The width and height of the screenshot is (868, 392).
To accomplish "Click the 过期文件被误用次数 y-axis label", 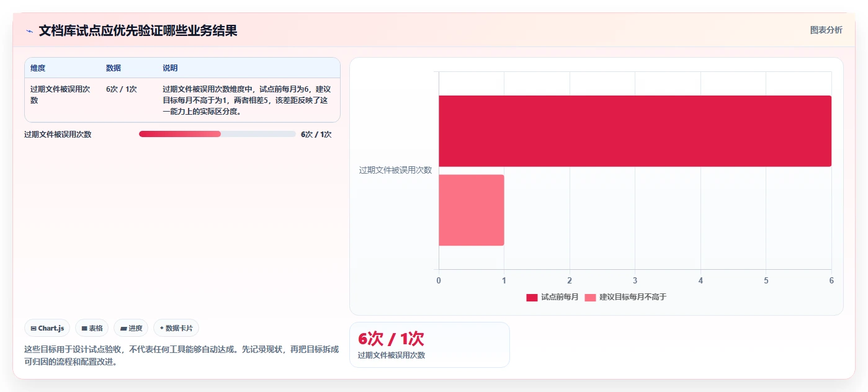I will pyautogui.click(x=395, y=170).
